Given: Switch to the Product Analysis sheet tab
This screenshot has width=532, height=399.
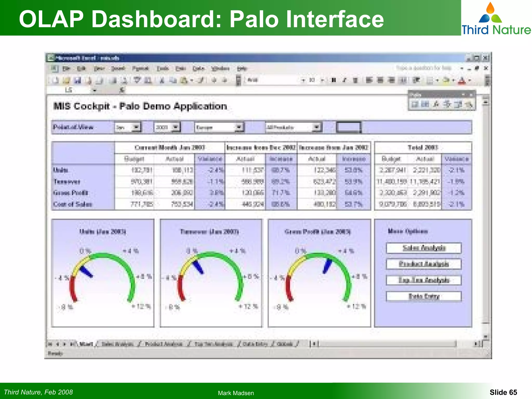Looking at the screenshot, I should [164, 344].
